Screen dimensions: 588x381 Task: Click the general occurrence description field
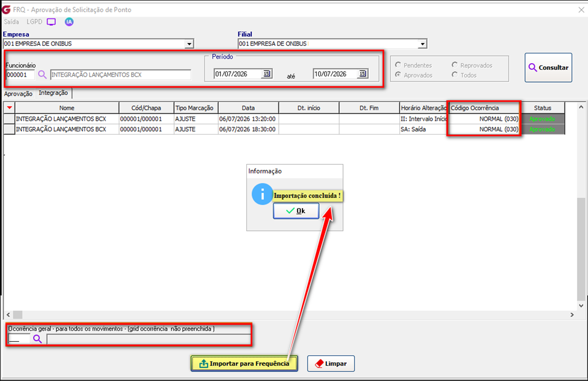(148, 339)
